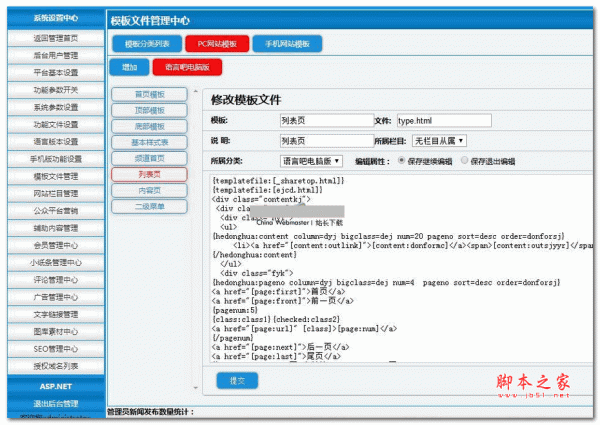Image resolution: width=600 pixels, height=425 pixels.
Task: Open 后台用户管理 menu item
Action: pyautogui.click(x=55, y=55)
